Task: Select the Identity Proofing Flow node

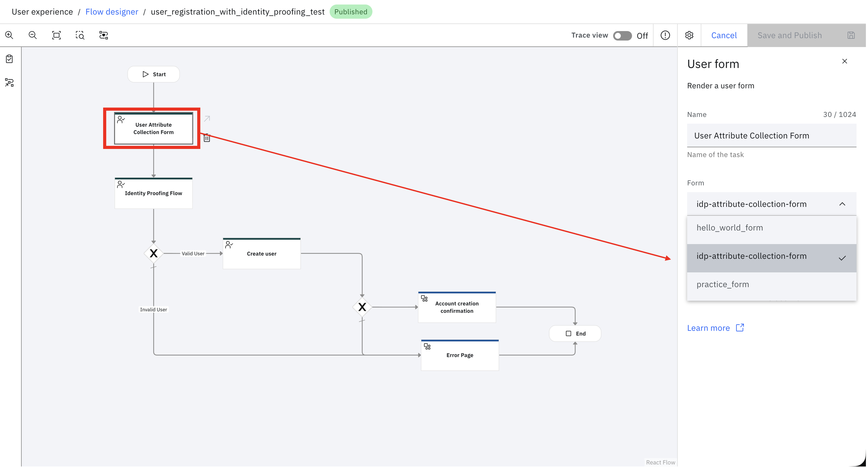Action: pos(154,193)
